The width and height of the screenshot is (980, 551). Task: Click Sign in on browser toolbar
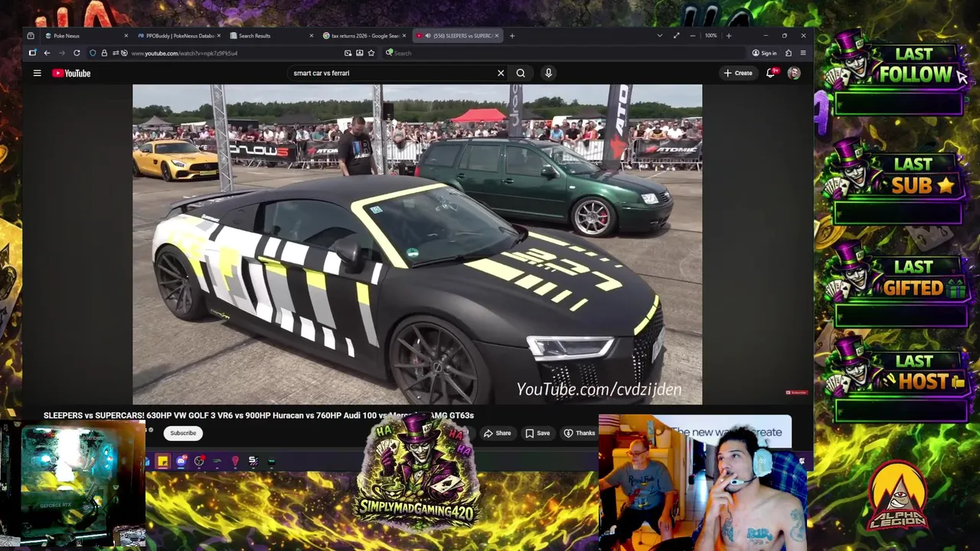click(x=764, y=53)
